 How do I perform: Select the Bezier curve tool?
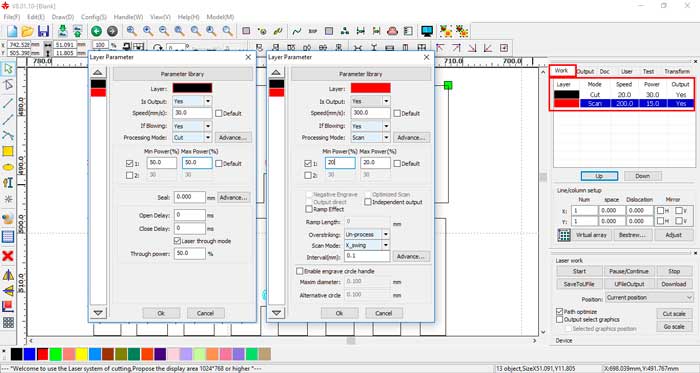(8, 135)
